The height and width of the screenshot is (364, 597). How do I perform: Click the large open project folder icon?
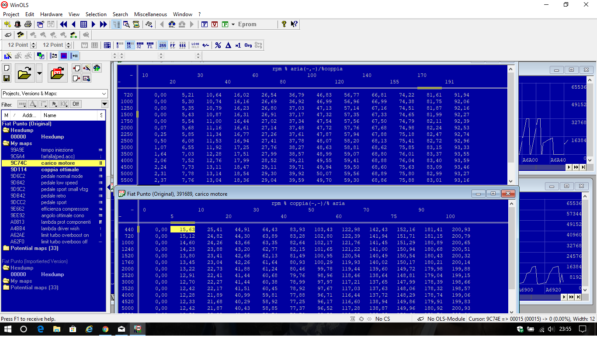24,73
